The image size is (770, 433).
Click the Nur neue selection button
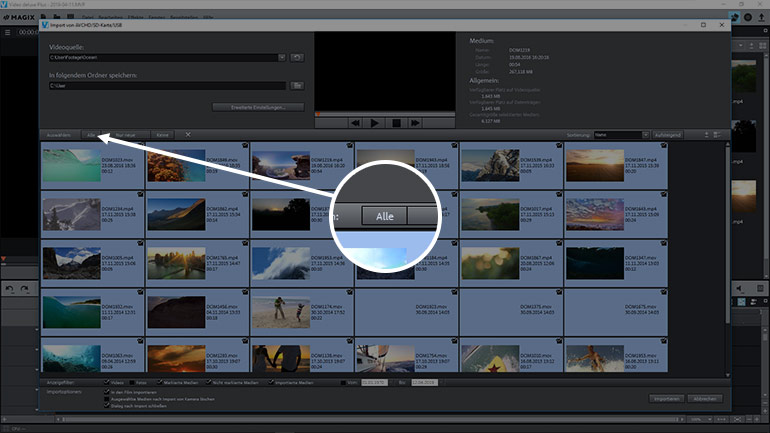[125, 135]
